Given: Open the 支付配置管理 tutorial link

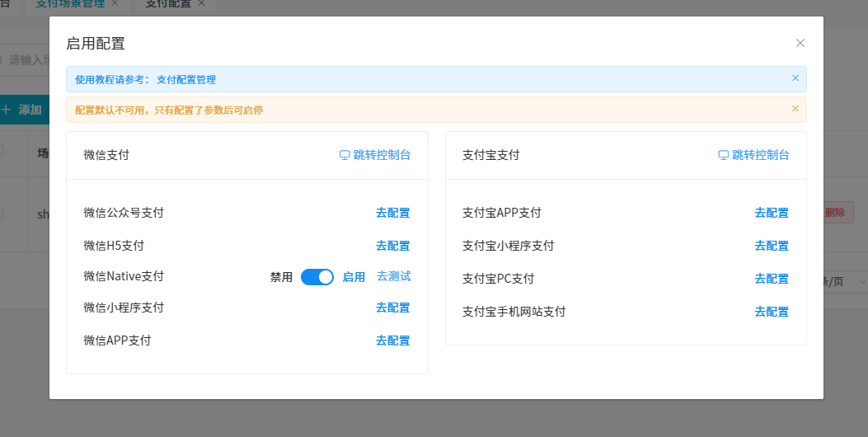Looking at the screenshot, I should pos(186,80).
